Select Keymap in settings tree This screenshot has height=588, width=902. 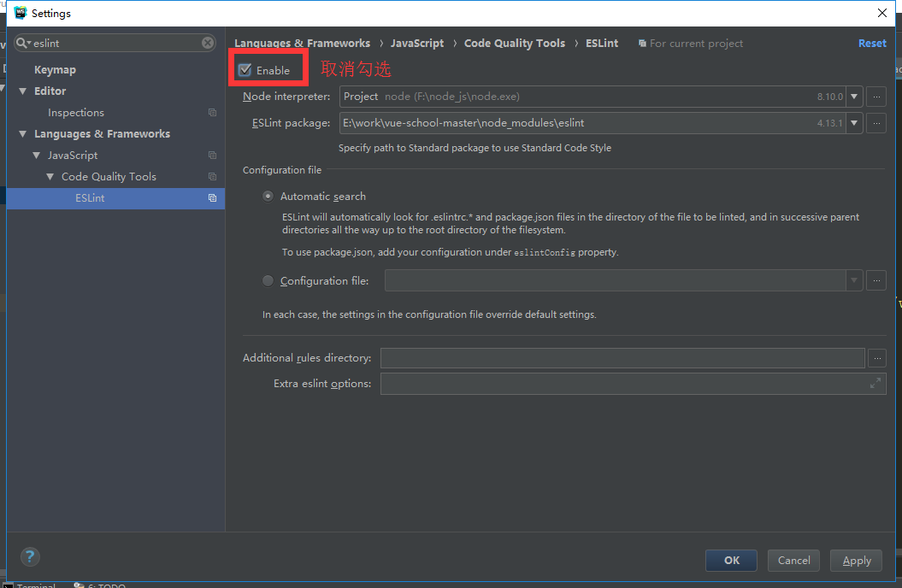point(56,69)
